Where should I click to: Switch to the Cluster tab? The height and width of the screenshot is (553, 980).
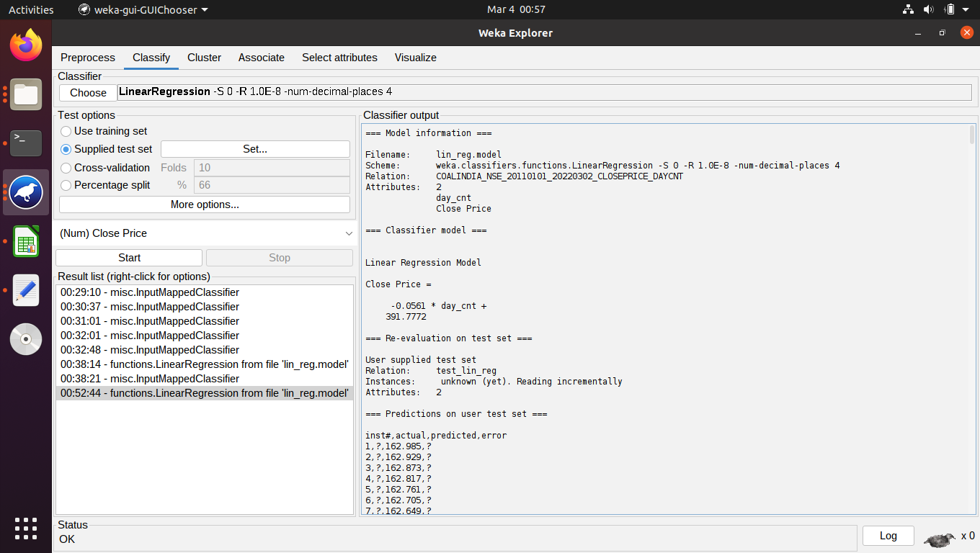(204, 58)
